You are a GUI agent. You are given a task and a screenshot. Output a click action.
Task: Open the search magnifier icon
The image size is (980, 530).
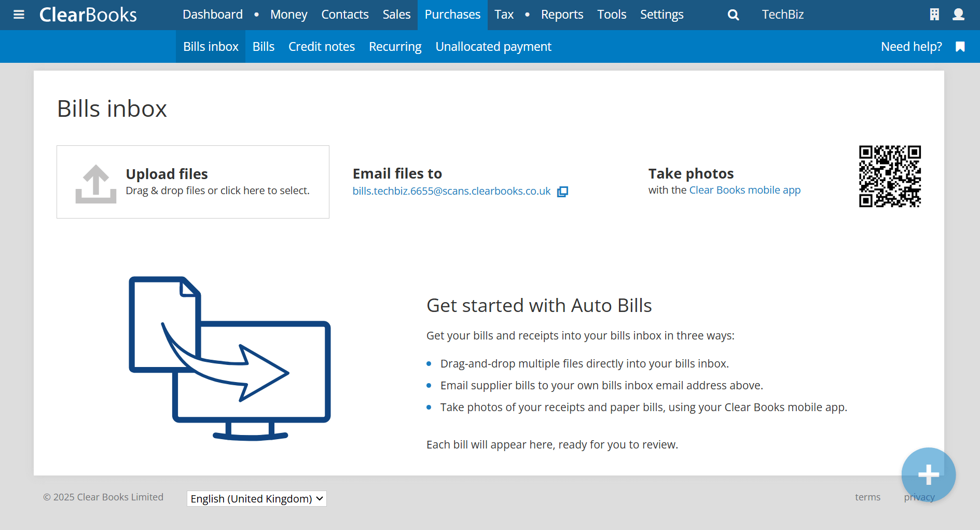click(x=733, y=15)
